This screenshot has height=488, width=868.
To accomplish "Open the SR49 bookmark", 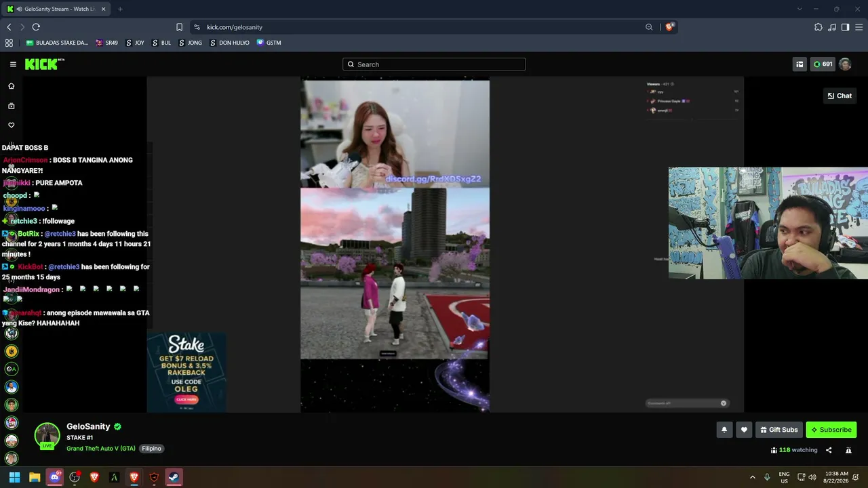I will (106, 43).
